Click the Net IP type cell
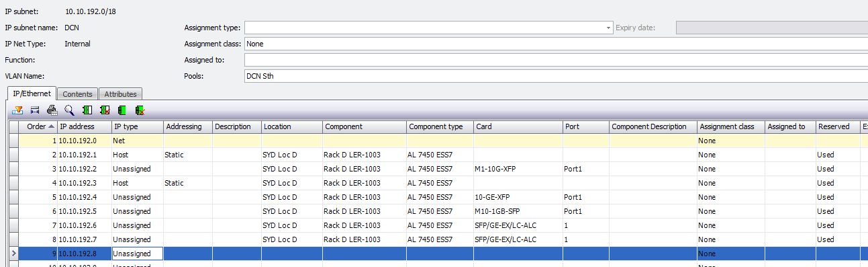Viewport: 868px width, 267px height. click(138, 141)
